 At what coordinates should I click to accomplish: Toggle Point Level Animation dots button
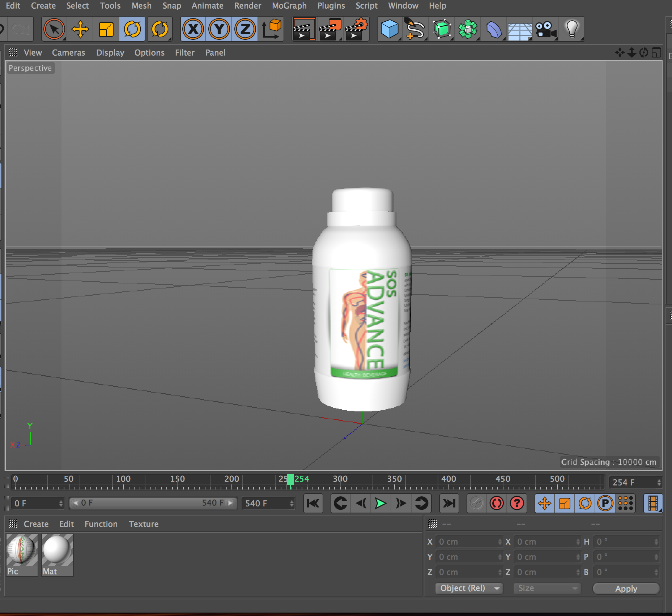point(626,503)
